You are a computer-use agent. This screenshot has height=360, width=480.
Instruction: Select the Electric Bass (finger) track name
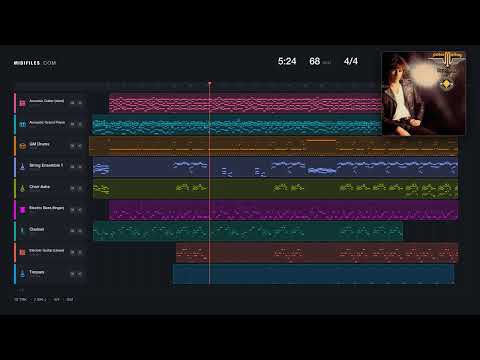point(47,208)
